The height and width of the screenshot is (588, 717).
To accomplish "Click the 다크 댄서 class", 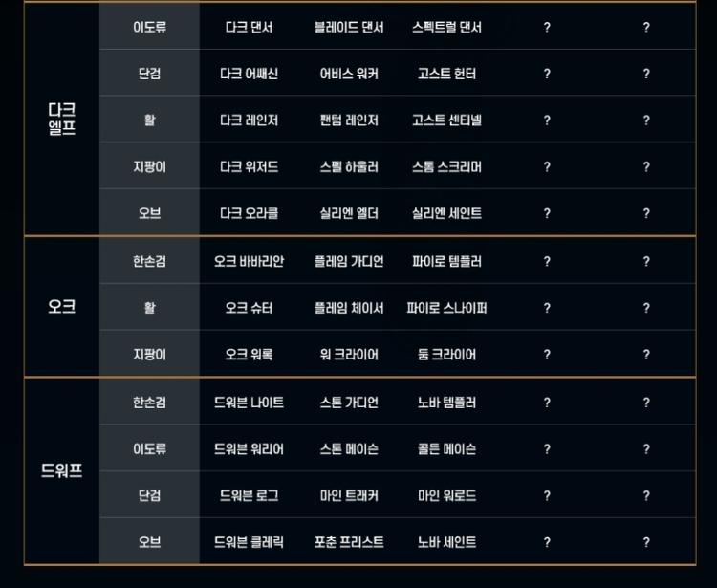I will [x=249, y=27].
